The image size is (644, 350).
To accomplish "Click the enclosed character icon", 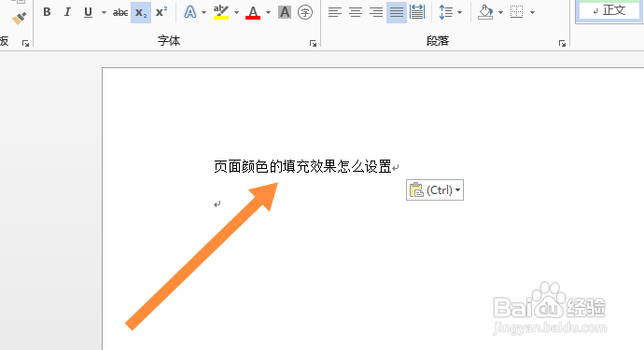I will tap(305, 12).
